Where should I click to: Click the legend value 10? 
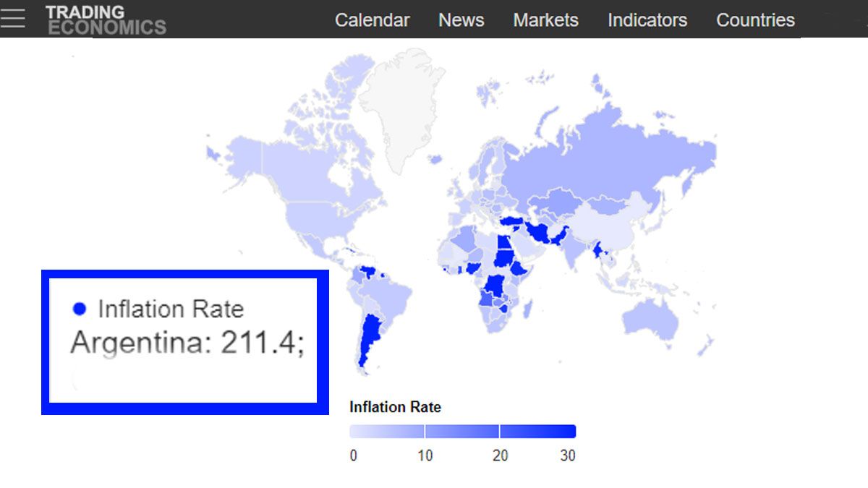(425, 455)
